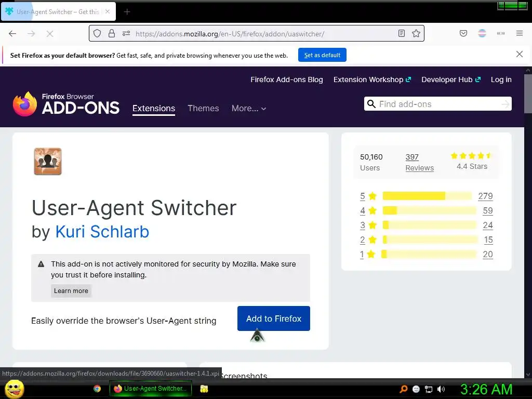This screenshot has height=399, width=532.
Task: Click the Find add-ons search field
Action: pos(437,104)
